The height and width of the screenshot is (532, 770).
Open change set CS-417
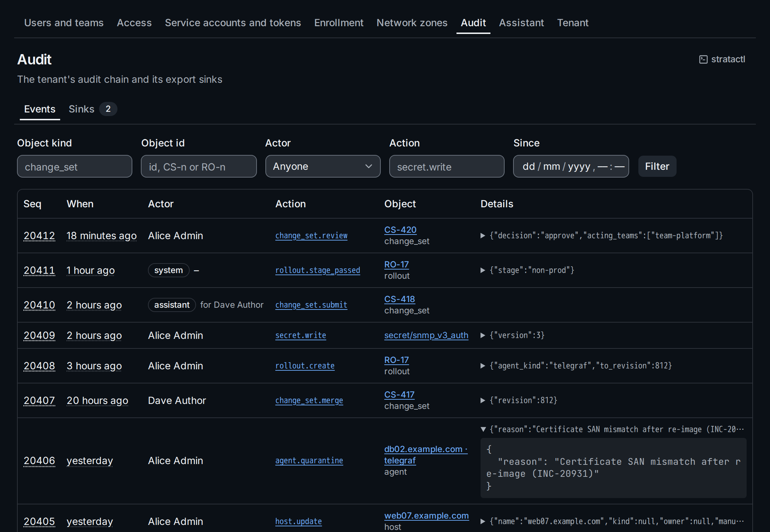(400, 395)
